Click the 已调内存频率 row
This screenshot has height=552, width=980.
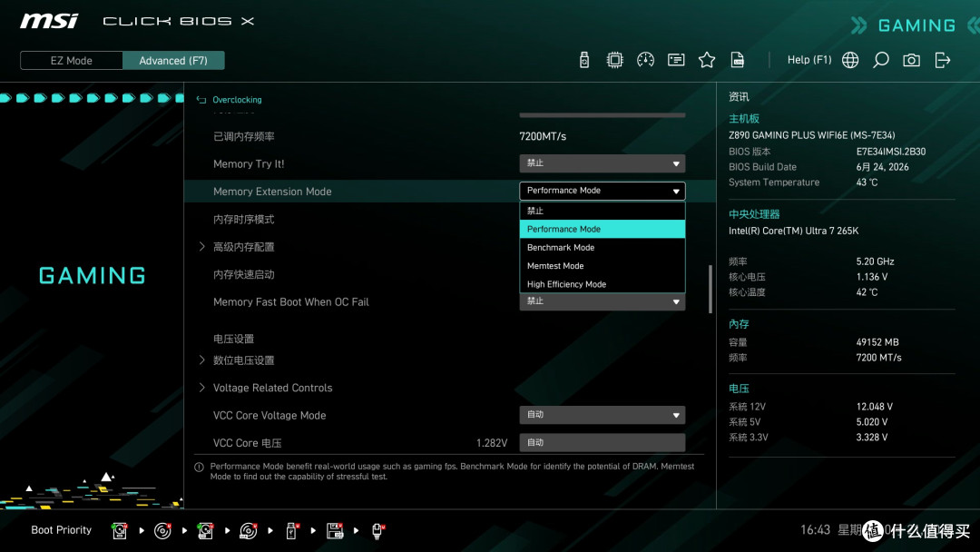[x=449, y=136]
